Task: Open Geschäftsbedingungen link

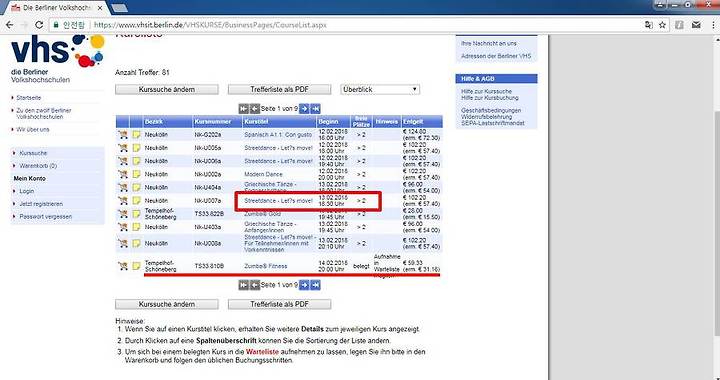Action: 491,111
